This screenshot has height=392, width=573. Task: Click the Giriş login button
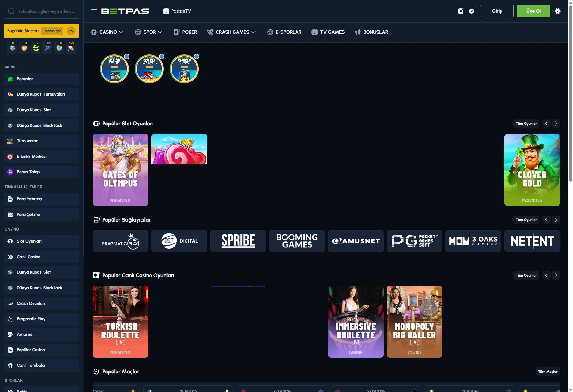tap(497, 11)
